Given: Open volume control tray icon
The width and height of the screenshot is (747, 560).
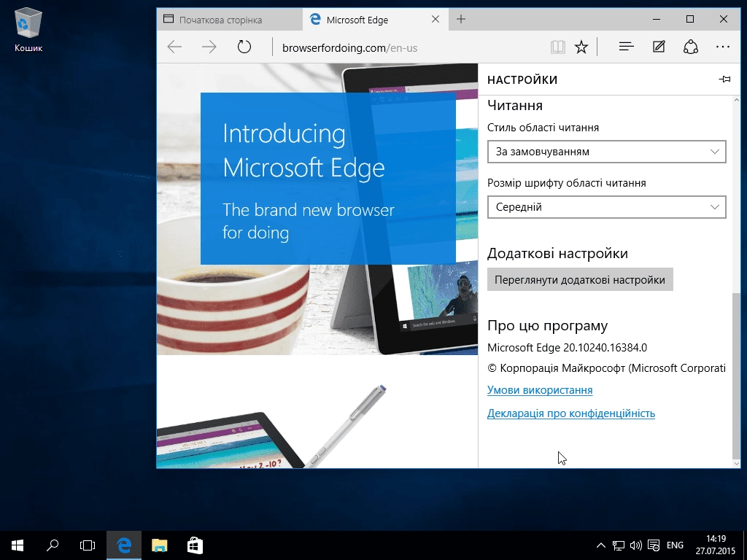Looking at the screenshot, I should click(x=635, y=545).
